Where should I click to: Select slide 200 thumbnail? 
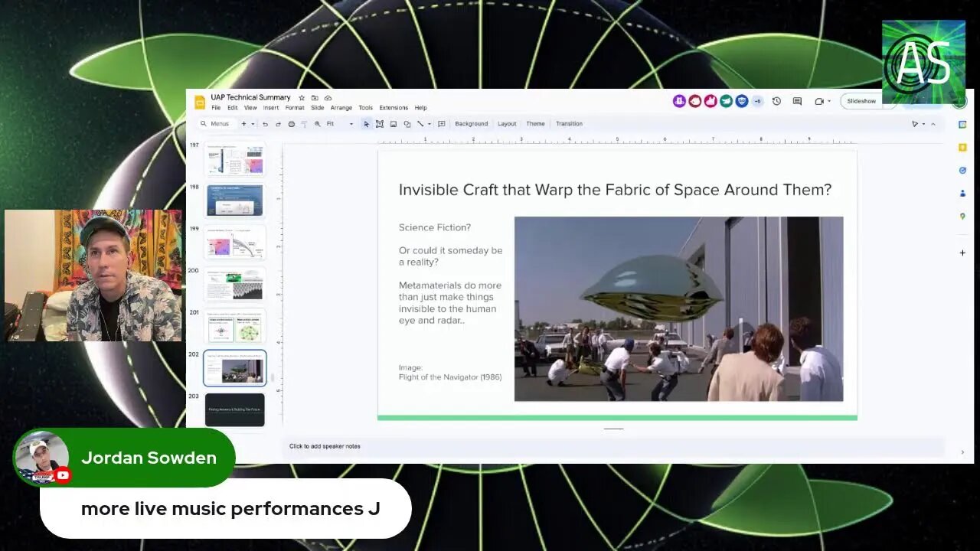[235, 284]
